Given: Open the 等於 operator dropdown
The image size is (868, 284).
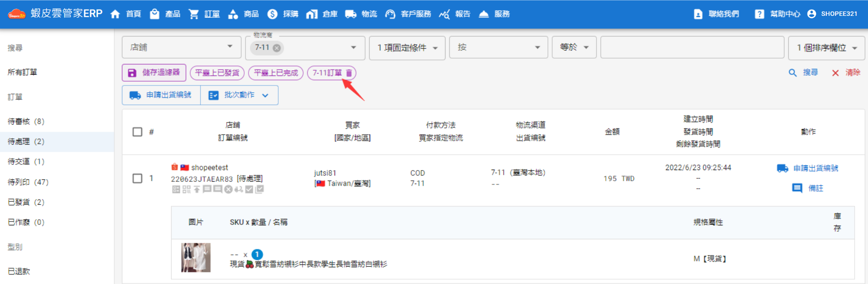Looking at the screenshot, I should (x=574, y=47).
